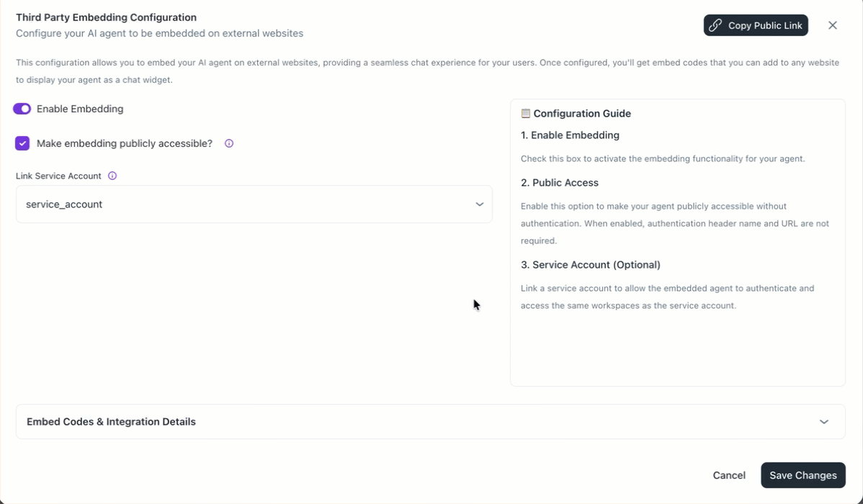
Task: Click info icon beside publicly accessible option
Action: (229, 143)
